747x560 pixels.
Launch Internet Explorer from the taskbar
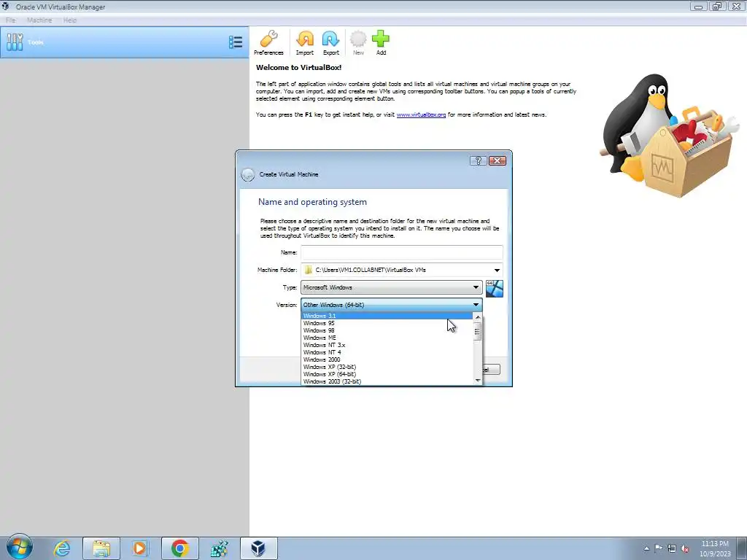[x=62, y=548]
